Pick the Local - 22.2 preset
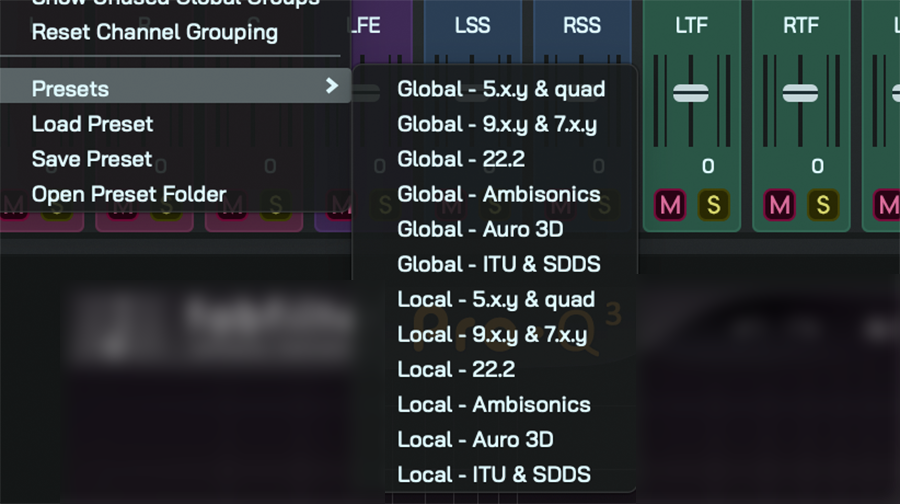 tap(455, 369)
